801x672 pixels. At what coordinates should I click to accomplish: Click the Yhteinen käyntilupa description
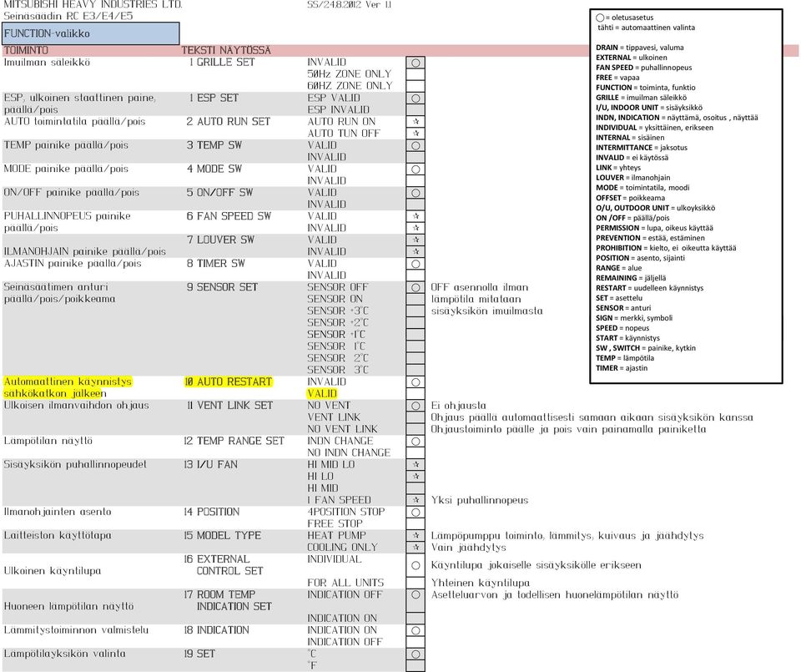point(481,583)
